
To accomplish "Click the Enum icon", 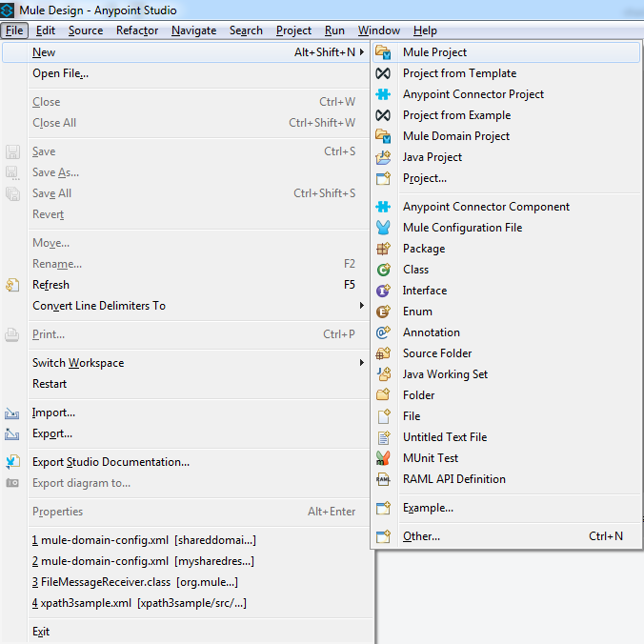I will (383, 312).
